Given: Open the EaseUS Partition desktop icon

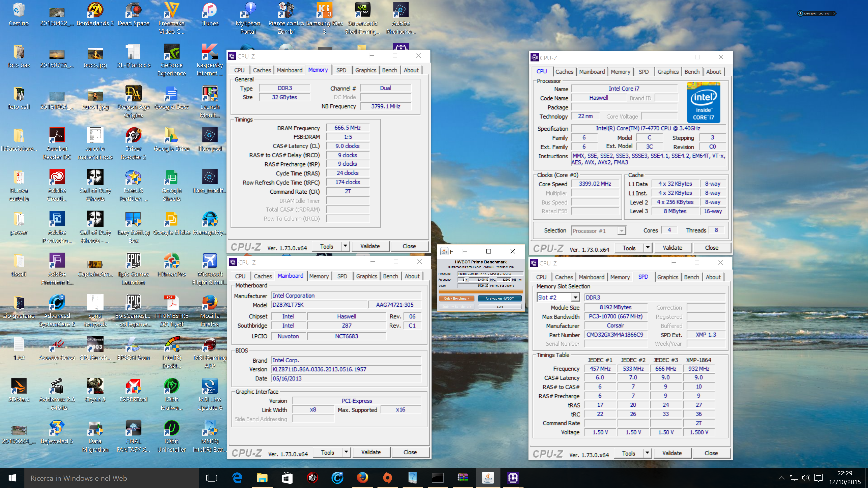Looking at the screenshot, I should coord(133,185).
